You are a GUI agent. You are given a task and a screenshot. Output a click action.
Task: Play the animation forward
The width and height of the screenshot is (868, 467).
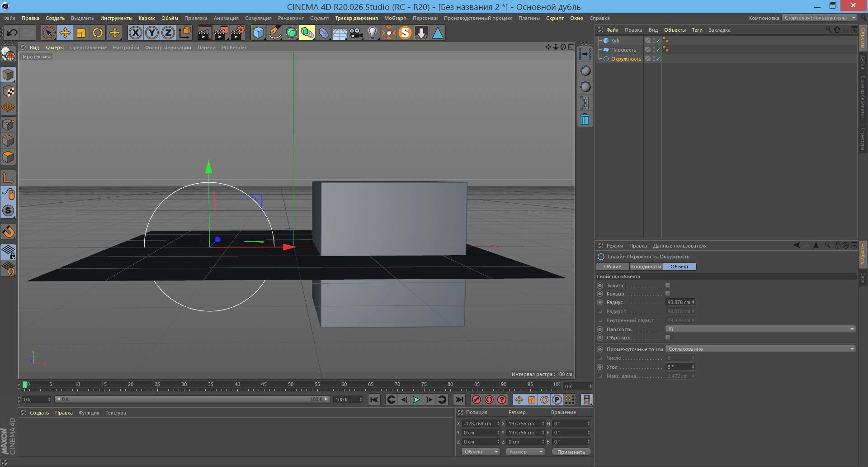click(416, 400)
